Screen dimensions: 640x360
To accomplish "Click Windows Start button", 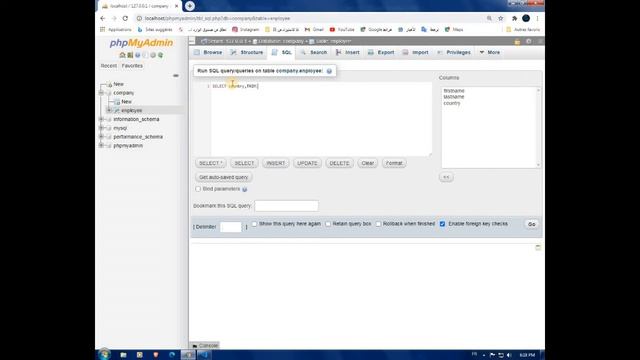I will pos(104,355).
